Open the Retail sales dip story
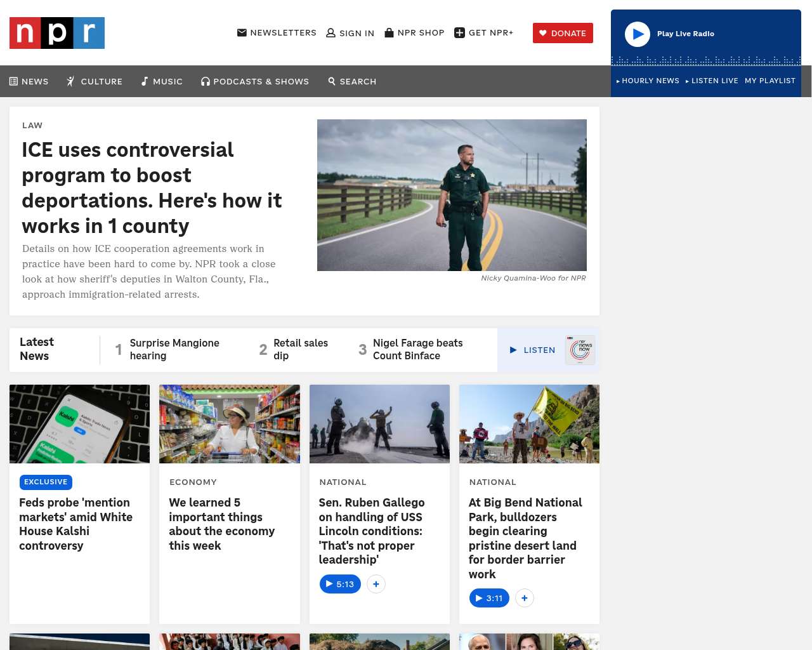Image resolution: width=812 pixels, height=650 pixels. tap(301, 349)
